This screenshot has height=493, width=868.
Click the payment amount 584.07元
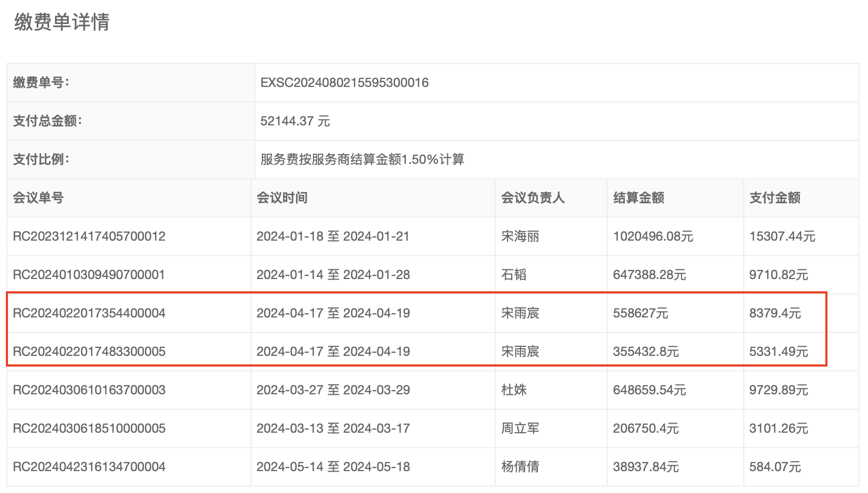tap(775, 467)
